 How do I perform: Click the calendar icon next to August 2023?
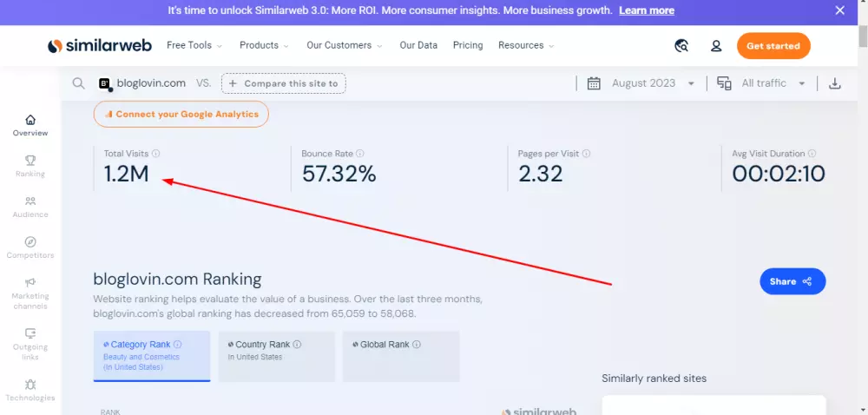[594, 83]
